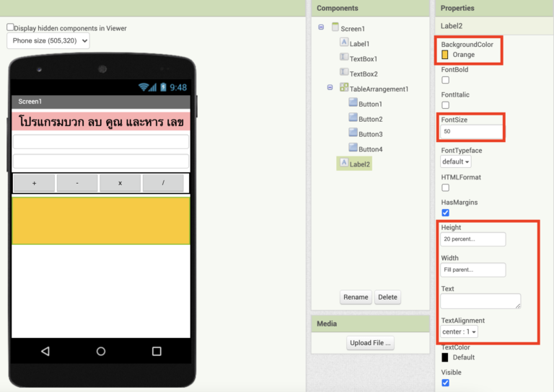Click the Button1 icon in the components tree
The height and width of the screenshot is (392, 554).
(353, 102)
